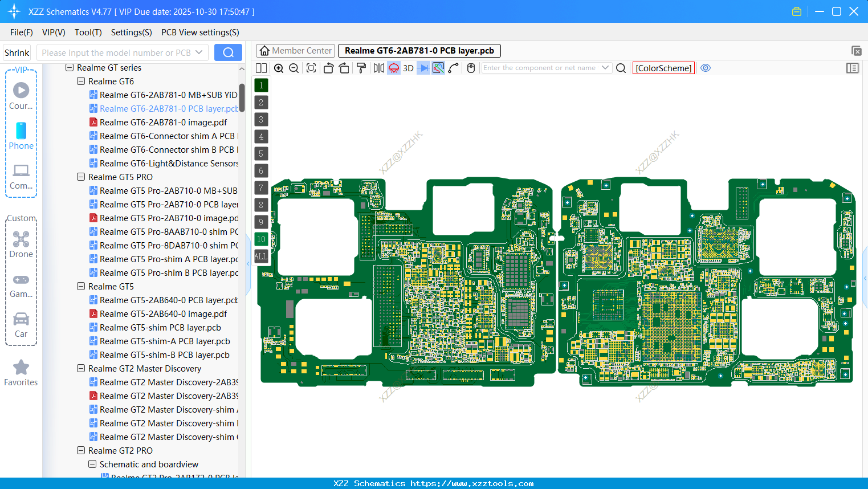Run the component or net search
The image size is (868, 489).
click(x=621, y=68)
